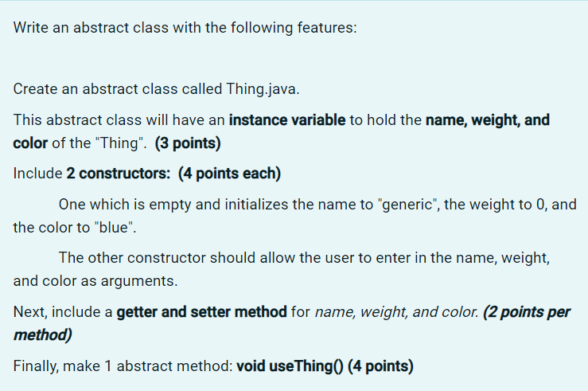Click the bold 'getter and setter method' phrase
The image size is (588, 391).
coord(202,312)
